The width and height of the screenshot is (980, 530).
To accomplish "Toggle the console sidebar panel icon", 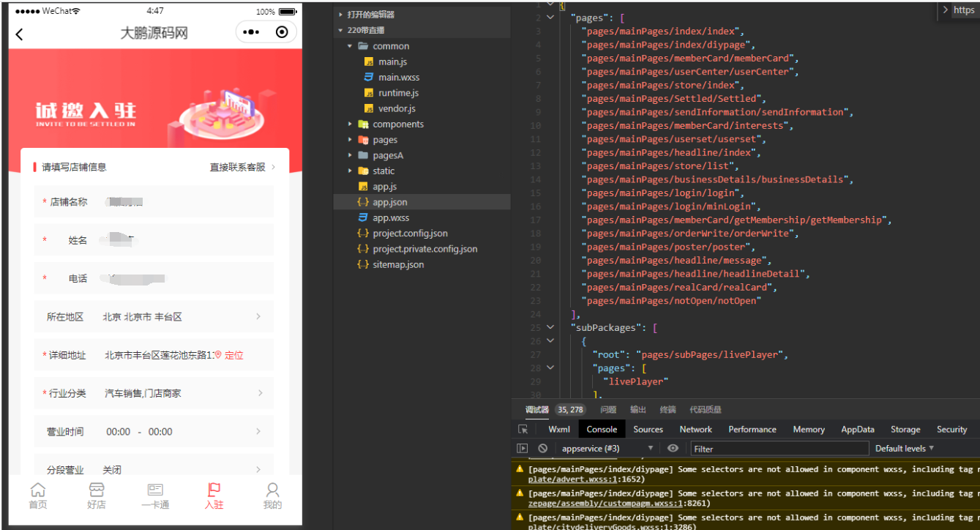I will point(522,449).
